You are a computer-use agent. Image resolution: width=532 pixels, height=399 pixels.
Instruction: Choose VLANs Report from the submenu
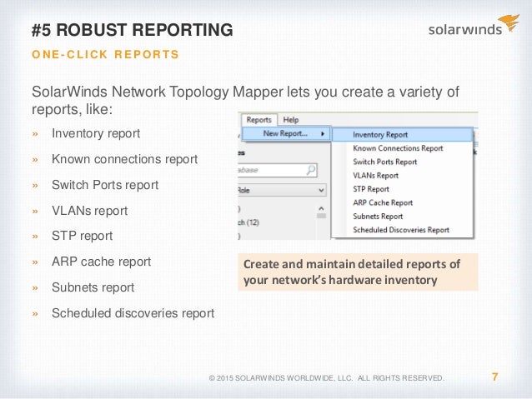[x=402, y=176]
